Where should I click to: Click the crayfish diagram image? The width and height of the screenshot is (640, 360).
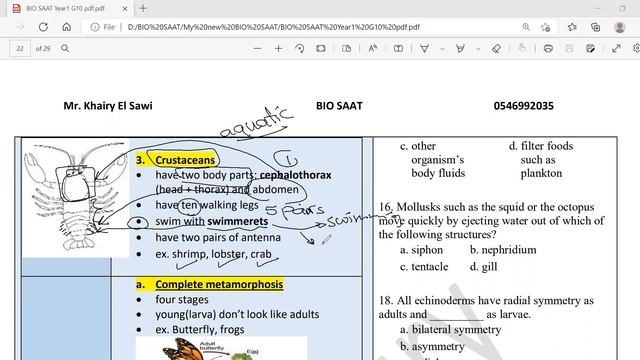[76, 197]
